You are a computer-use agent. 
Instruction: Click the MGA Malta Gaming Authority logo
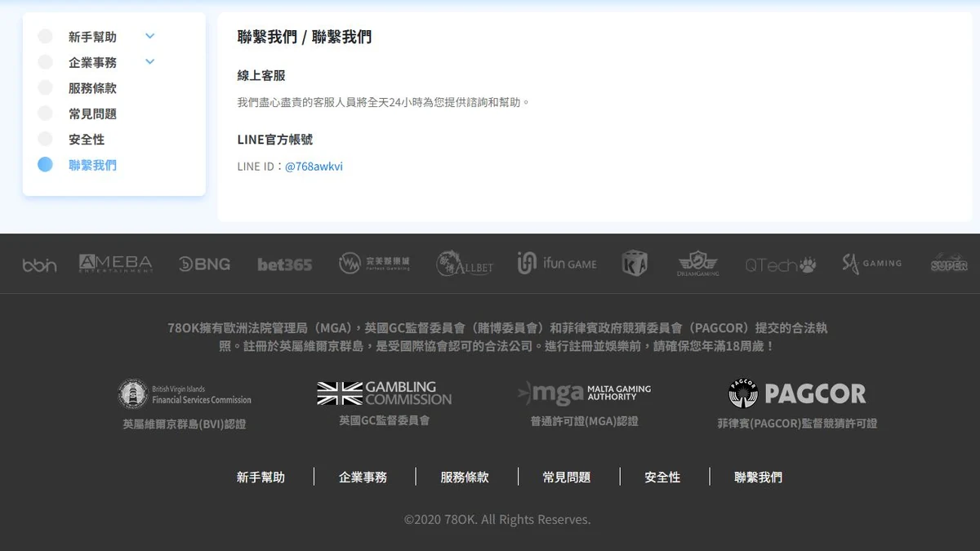[x=584, y=393]
